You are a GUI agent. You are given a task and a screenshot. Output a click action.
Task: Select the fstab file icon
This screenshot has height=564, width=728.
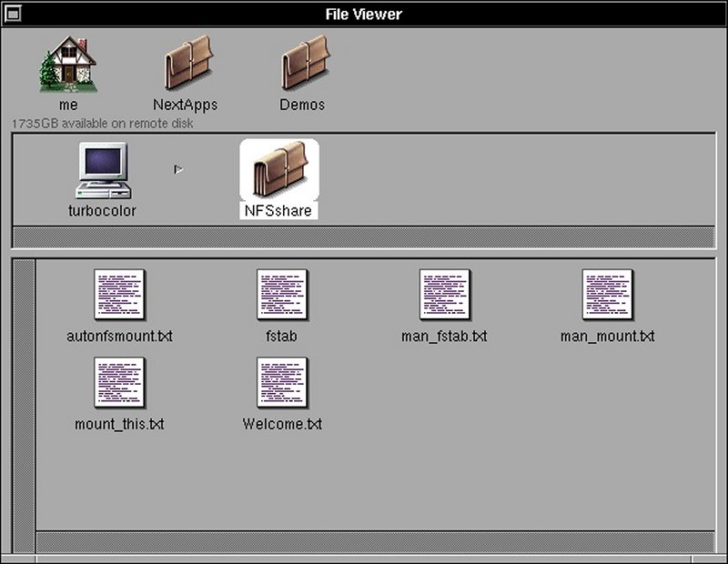pos(282,296)
